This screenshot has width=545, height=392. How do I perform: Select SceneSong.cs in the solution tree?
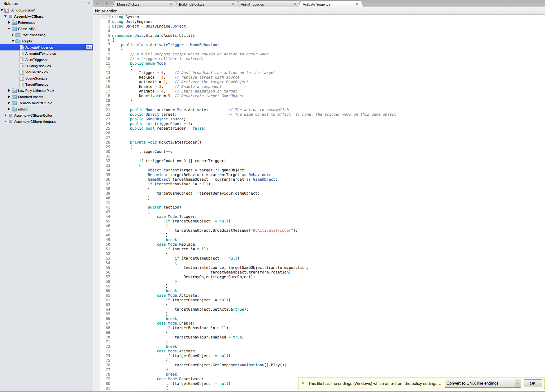(37, 78)
